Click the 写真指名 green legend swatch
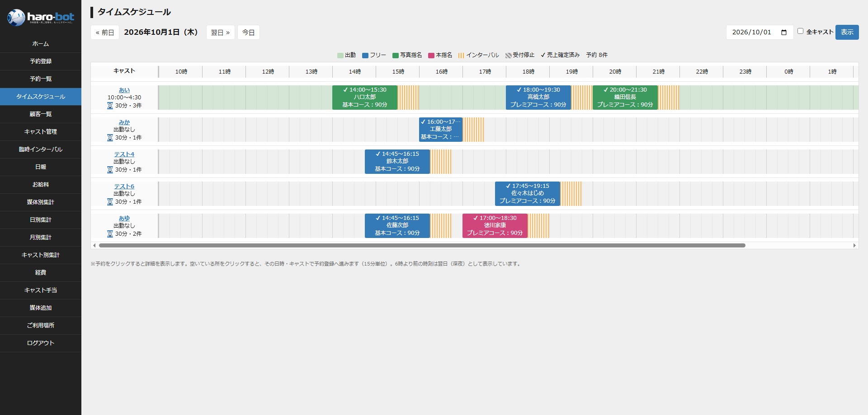This screenshot has width=868, height=415. [396, 56]
